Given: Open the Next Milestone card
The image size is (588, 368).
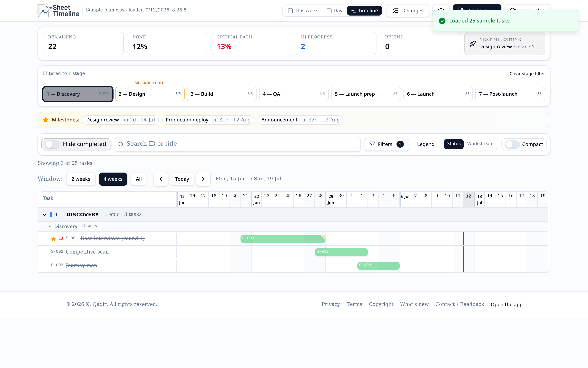Looking at the screenshot, I should coord(504,44).
